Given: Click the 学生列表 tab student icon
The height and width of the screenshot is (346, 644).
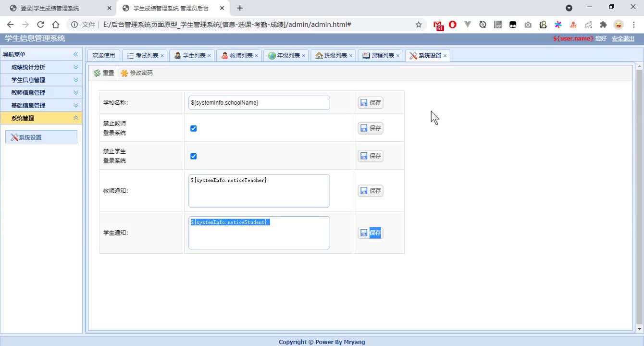Looking at the screenshot, I should [x=178, y=56].
